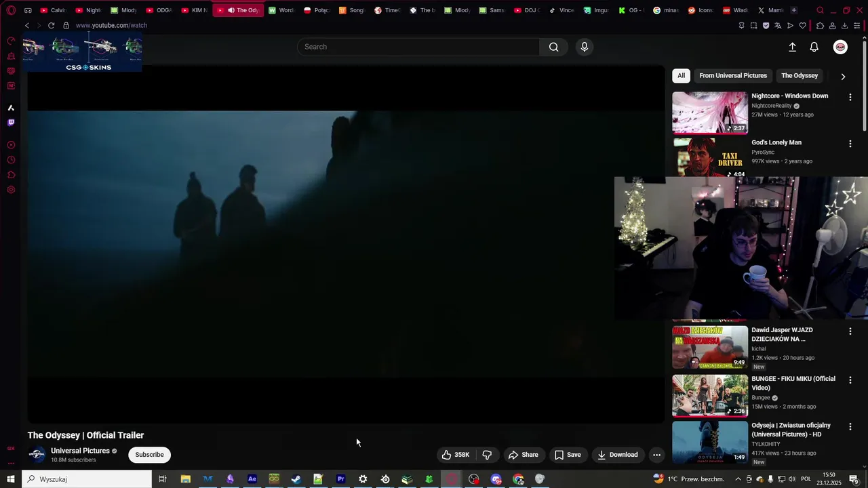Like the video with 358K likes
This screenshot has height=488, width=868.
click(x=456, y=455)
